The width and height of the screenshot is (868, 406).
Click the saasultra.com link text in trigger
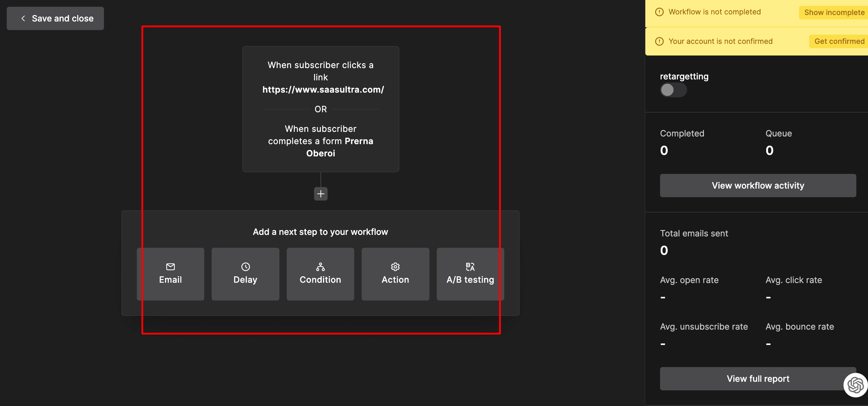pyautogui.click(x=323, y=90)
